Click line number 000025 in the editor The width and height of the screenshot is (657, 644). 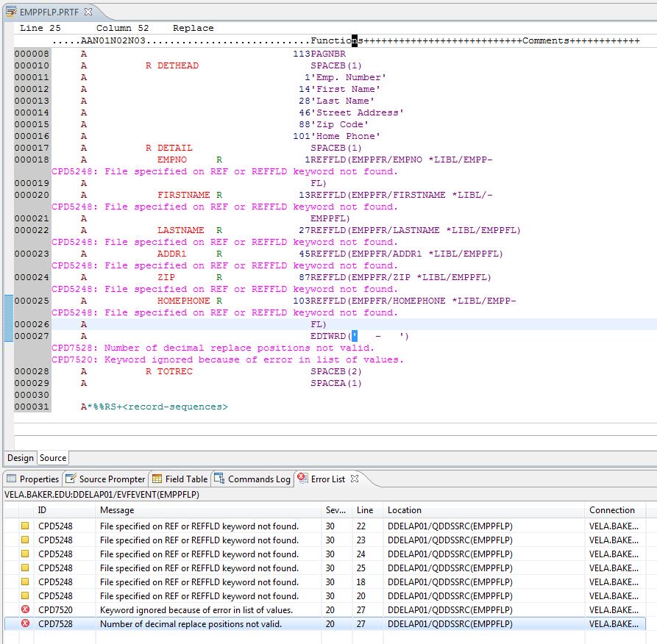pyautogui.click(x=32, y=301)
